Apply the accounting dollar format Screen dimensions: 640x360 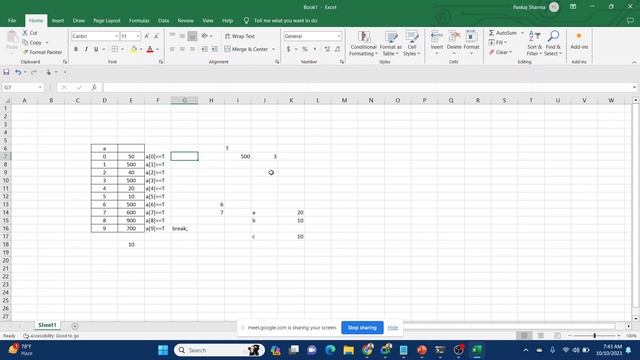tap(288, 49)
